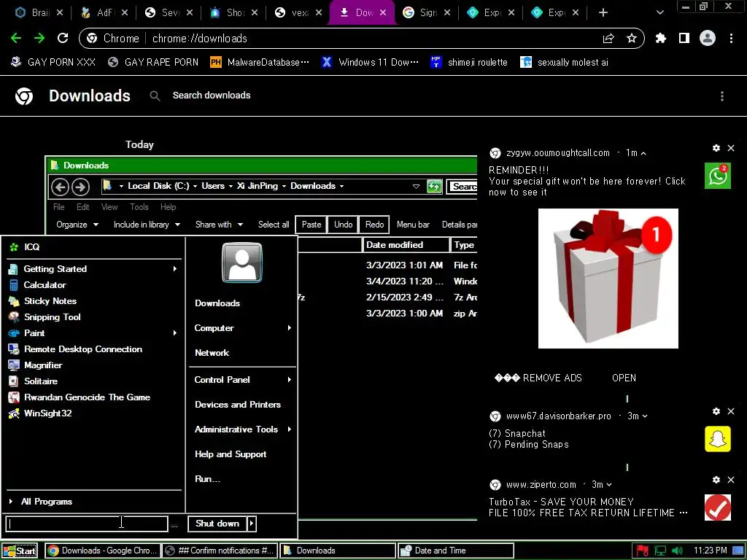Open the File menu in Explorer
Image resolution: width=747 pixels, height=560 pixels.
(58, 207)
